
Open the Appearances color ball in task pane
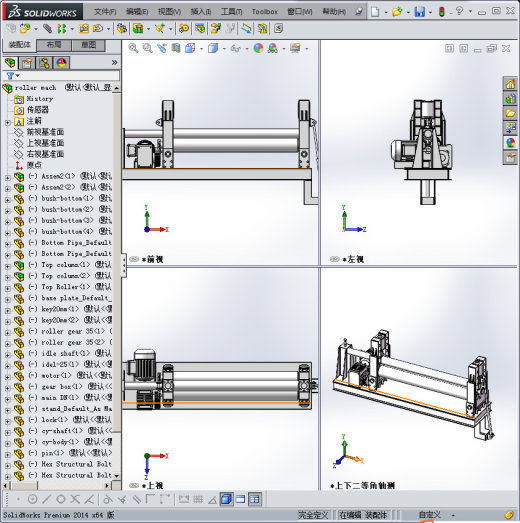[510, 143]
